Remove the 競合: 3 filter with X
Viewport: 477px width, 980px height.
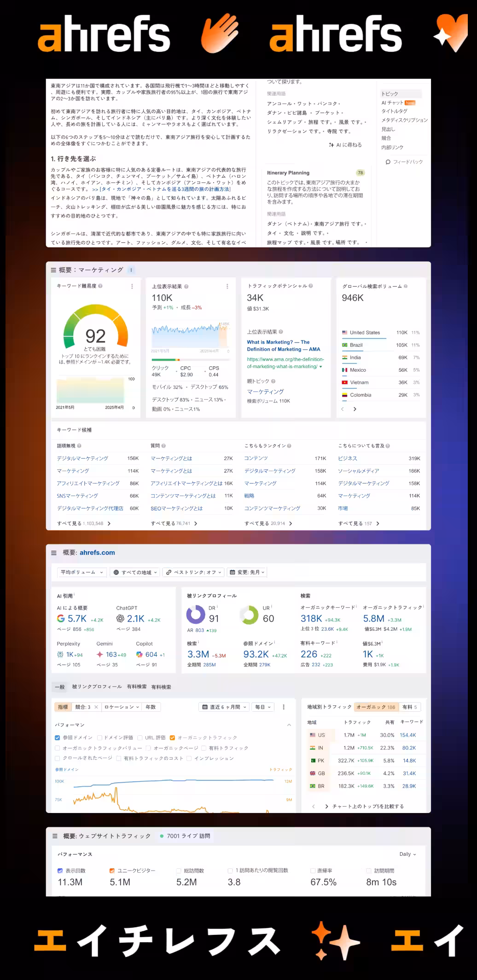(96, 707)
